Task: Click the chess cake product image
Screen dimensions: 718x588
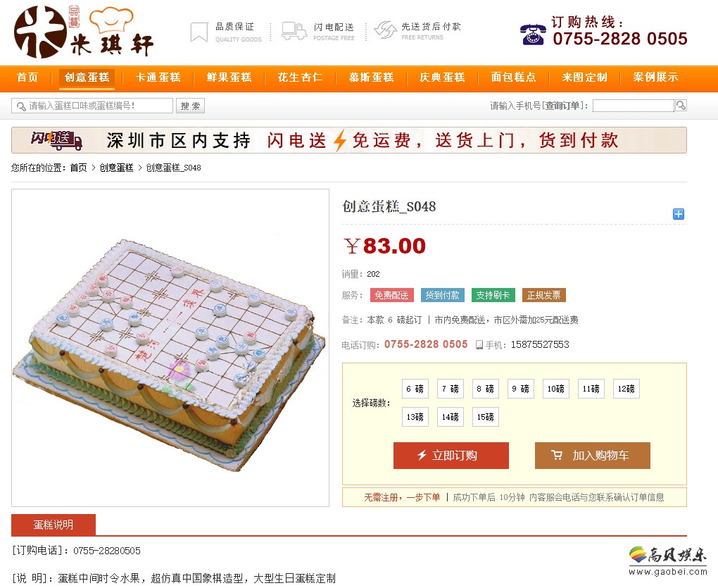Action: tap(170, 348)
